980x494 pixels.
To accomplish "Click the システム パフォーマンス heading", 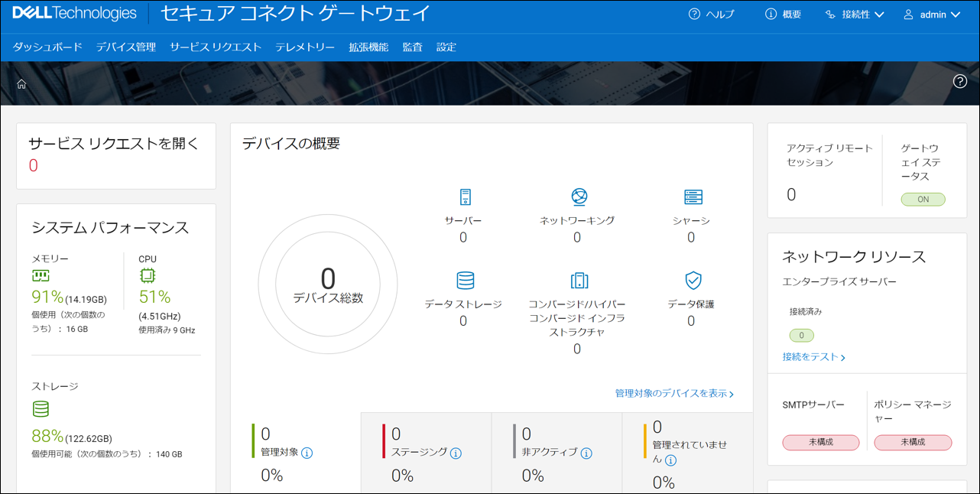I will 110,227.
